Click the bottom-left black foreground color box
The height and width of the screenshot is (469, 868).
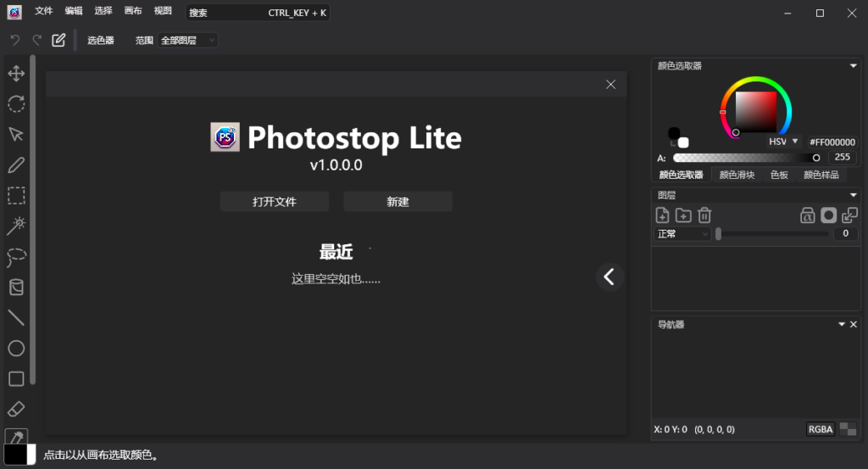click(x=15, y=455)
